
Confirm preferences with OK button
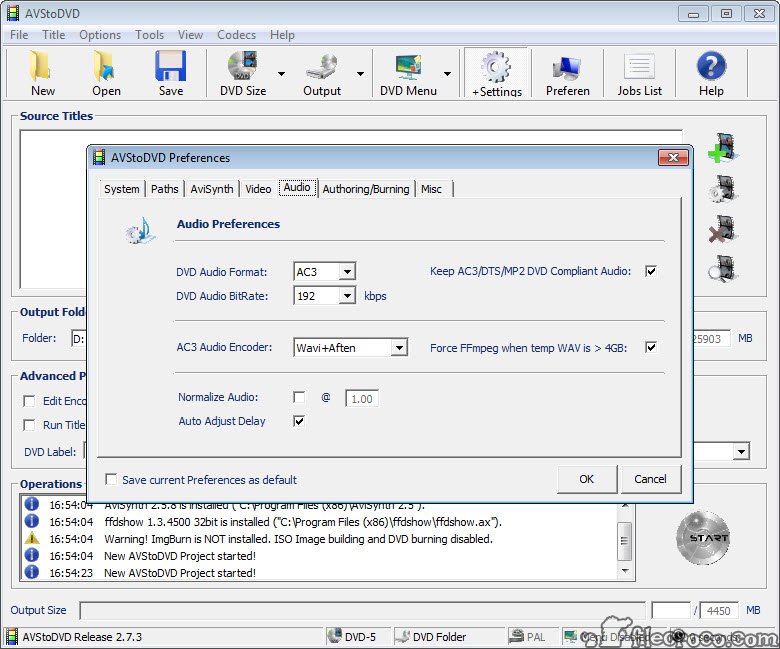tap(587, 479)
